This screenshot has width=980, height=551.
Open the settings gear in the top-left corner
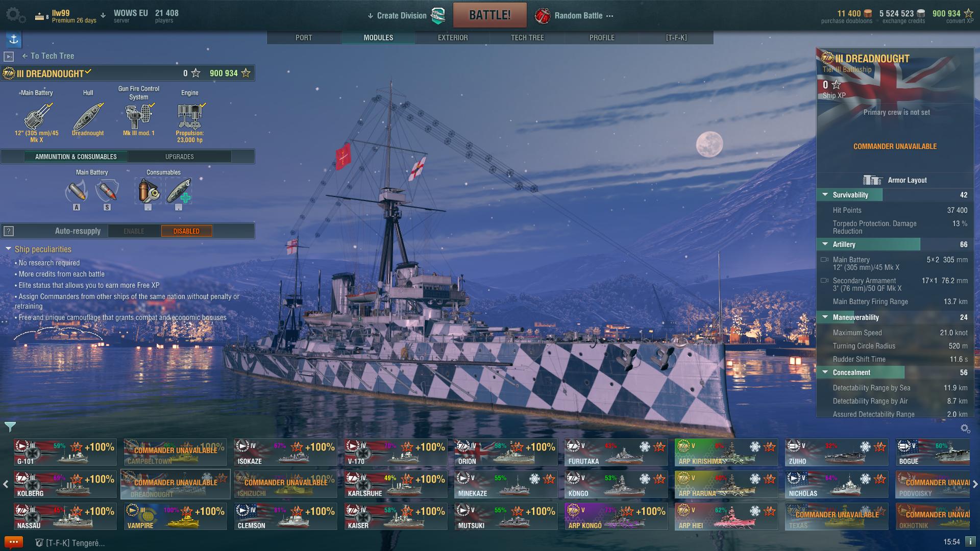coord(15,15)
